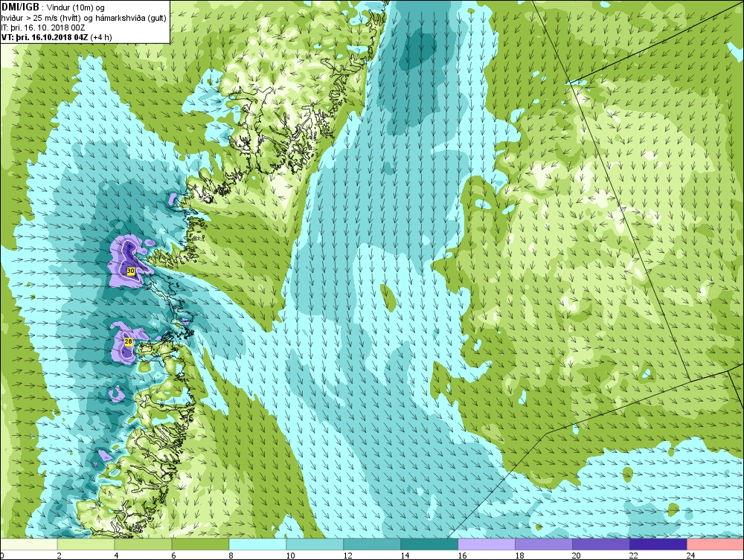The width and height of the screenshot is (744, 560).
Task: Click scale value 2 on the legend
Action: coord(59,556)
